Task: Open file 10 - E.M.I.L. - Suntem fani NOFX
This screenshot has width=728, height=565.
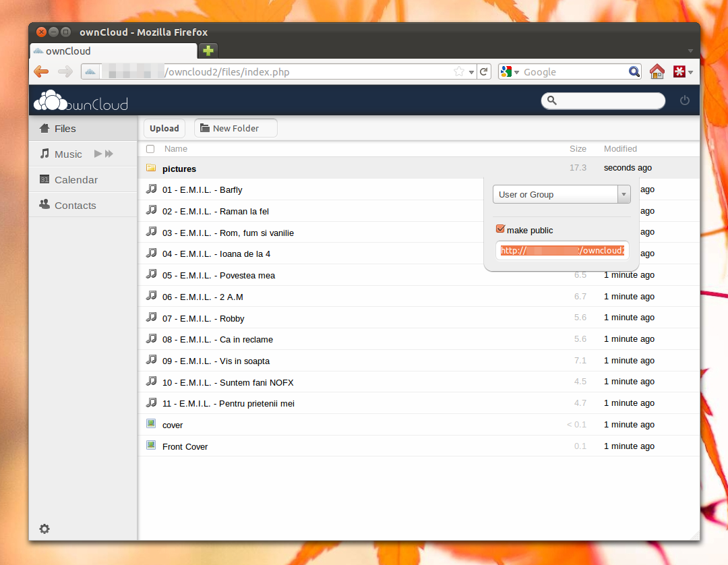Action: 228,382
